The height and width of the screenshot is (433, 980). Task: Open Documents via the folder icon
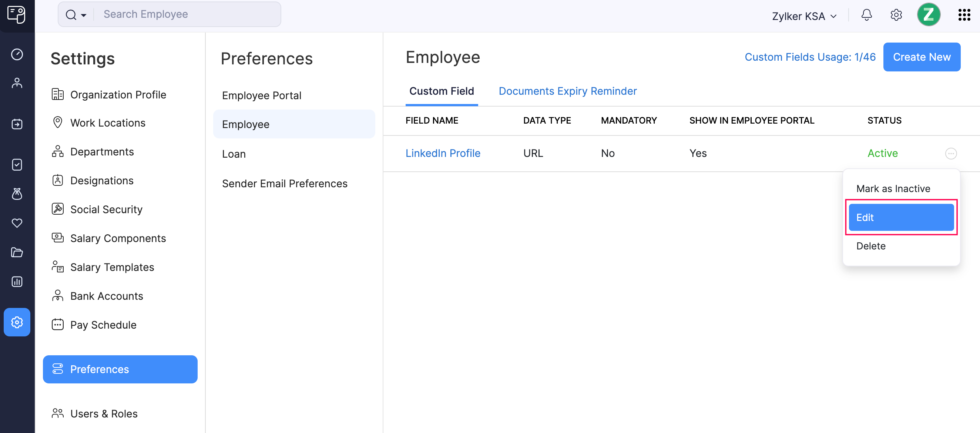17,252
